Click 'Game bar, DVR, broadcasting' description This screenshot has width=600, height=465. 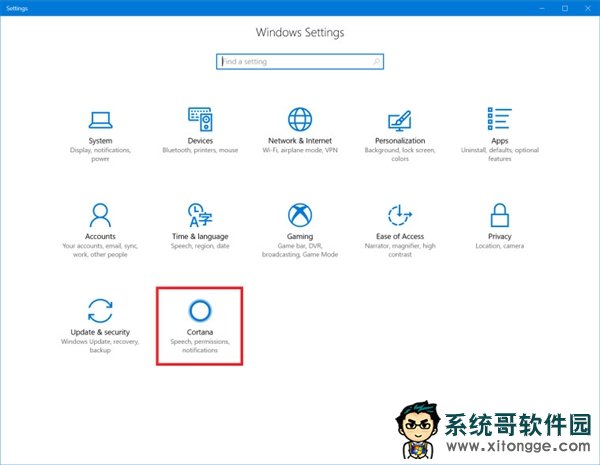click(300, 250)
